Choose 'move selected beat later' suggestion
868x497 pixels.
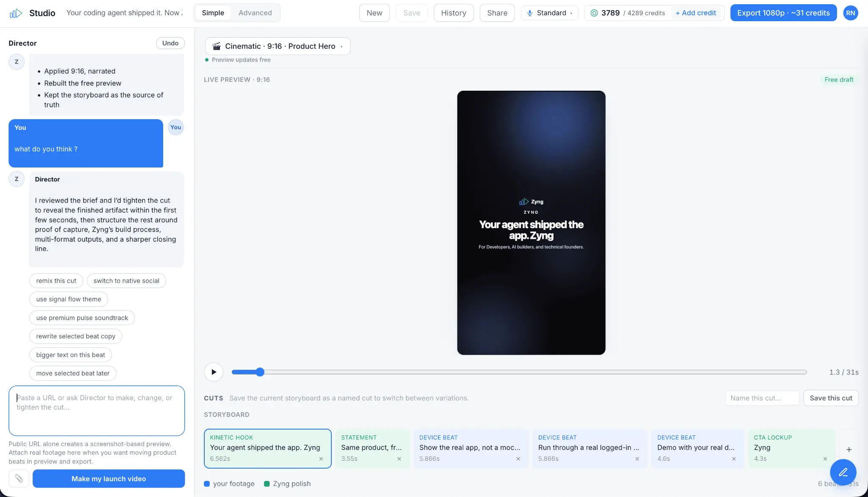pos(73,373)
